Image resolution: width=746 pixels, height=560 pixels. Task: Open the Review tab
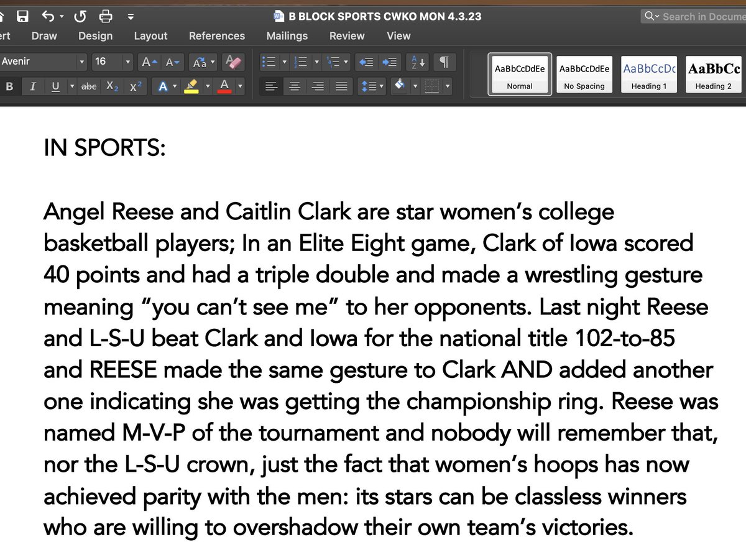pyautogui.click(x=347, y=36)
